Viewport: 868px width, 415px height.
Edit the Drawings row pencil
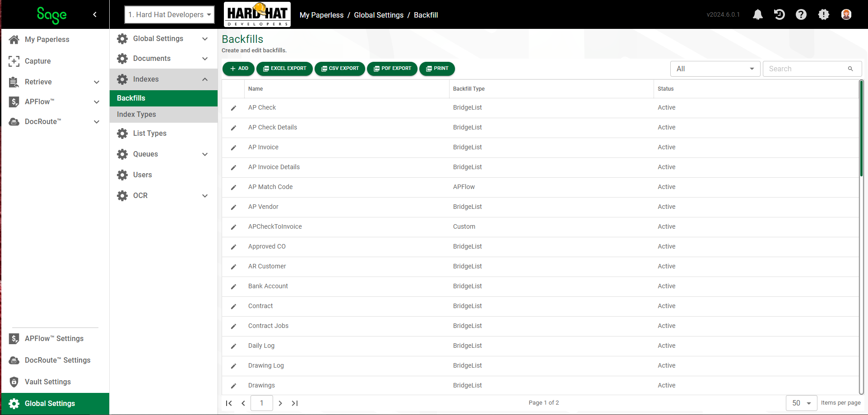click(233, 386)
